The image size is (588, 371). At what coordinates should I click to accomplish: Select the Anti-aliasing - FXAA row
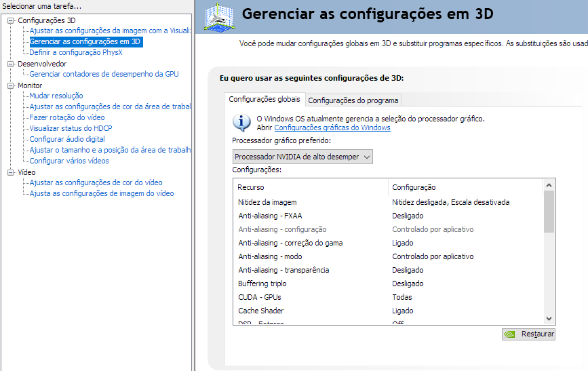[388, 216]
